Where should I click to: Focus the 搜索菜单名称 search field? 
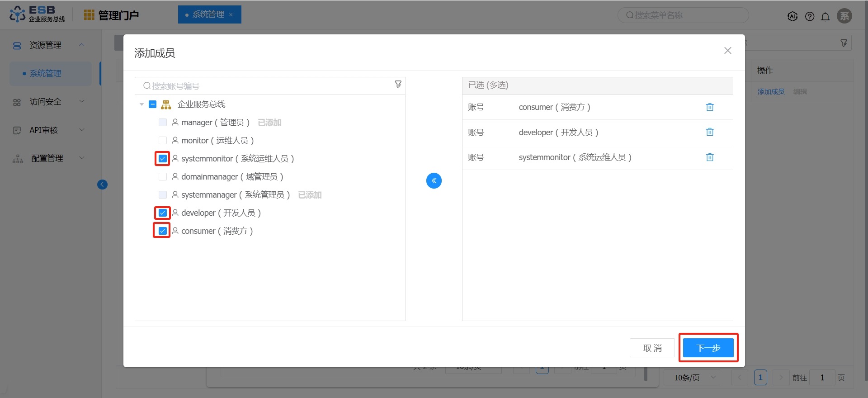(683, 15)
